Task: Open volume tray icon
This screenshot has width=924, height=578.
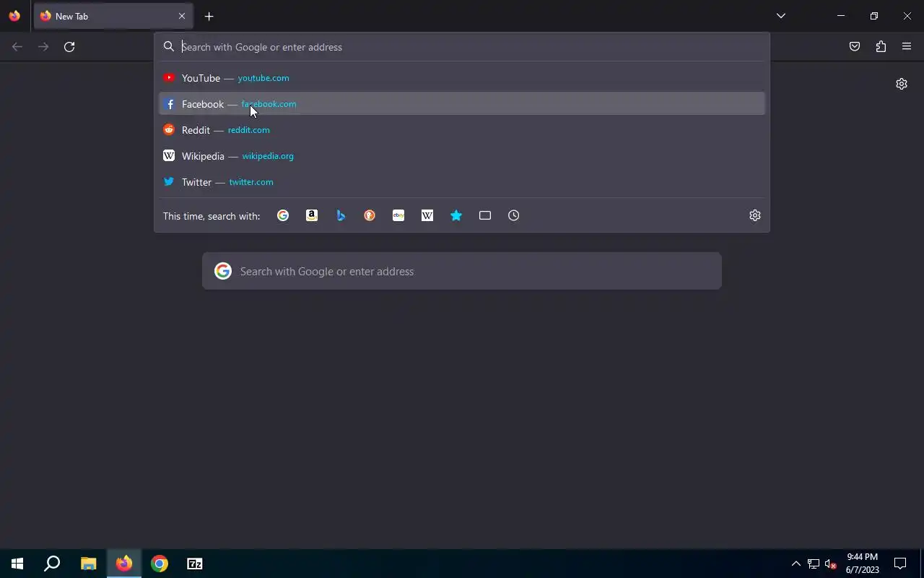Action: 831,564
